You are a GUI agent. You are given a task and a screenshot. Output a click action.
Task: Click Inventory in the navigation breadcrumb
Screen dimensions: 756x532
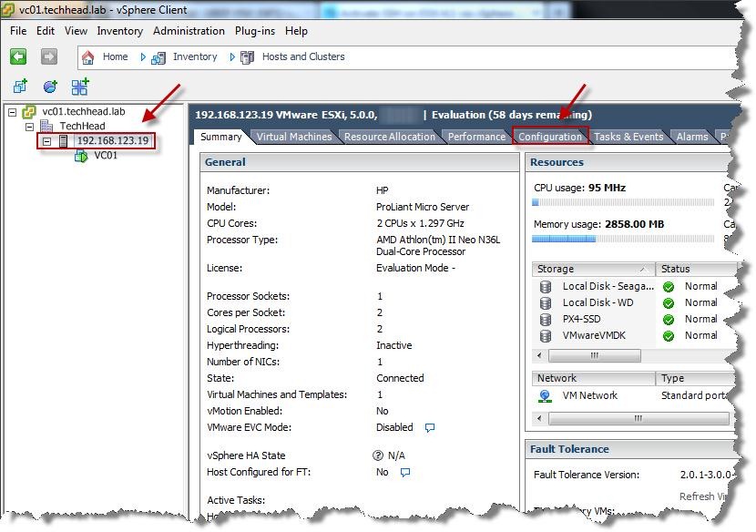point(195,56)
